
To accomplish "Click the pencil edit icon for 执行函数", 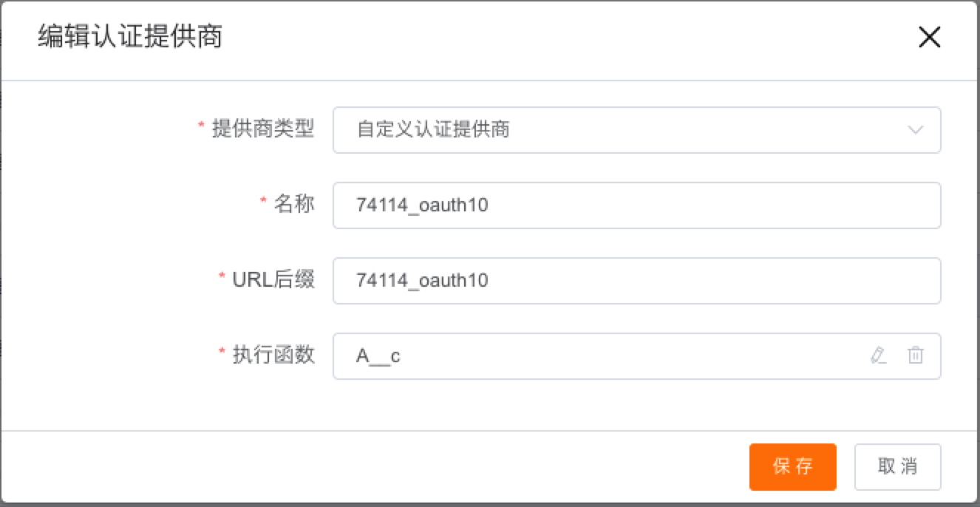I will point(878,355).
